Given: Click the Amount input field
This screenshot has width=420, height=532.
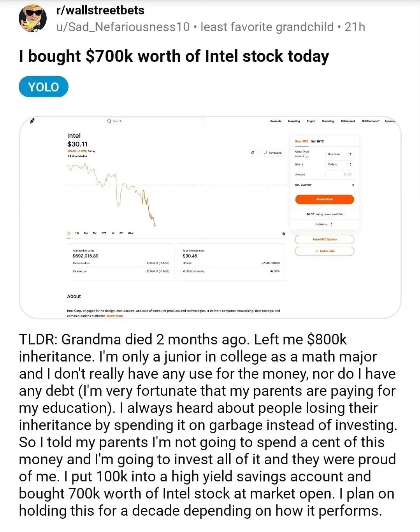Looking at the screenshot, I should (339, 174).
